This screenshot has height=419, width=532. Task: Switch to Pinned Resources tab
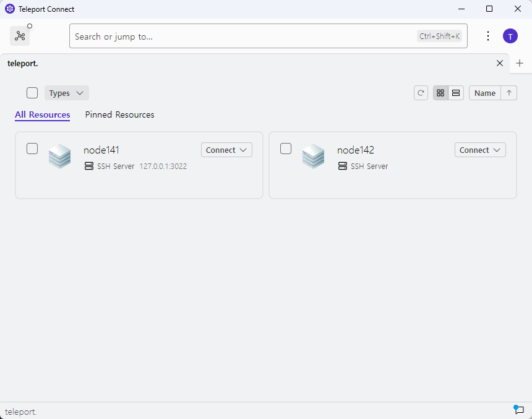tap(119, 114)
